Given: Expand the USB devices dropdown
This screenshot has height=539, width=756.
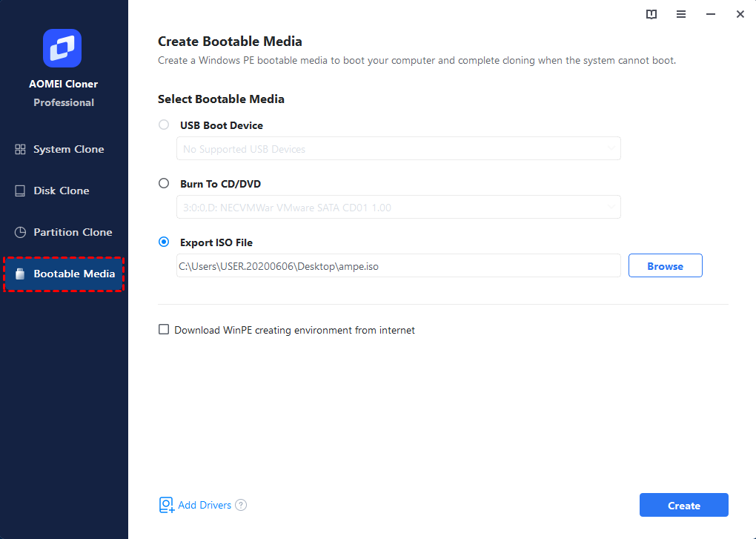Looking at the screenshot, I should tap(398, 148).
